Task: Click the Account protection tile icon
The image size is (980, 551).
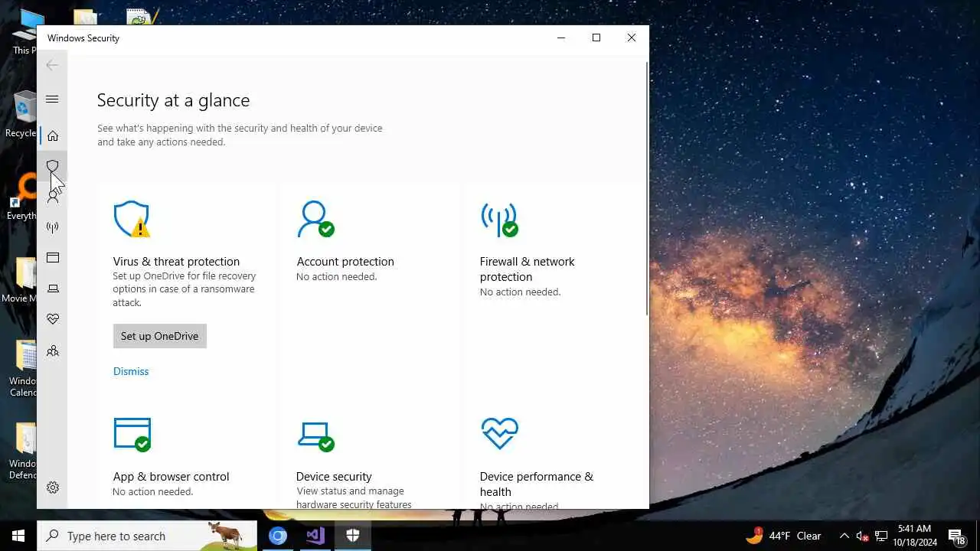Action: pyautogui.click(x=315, y=219)
